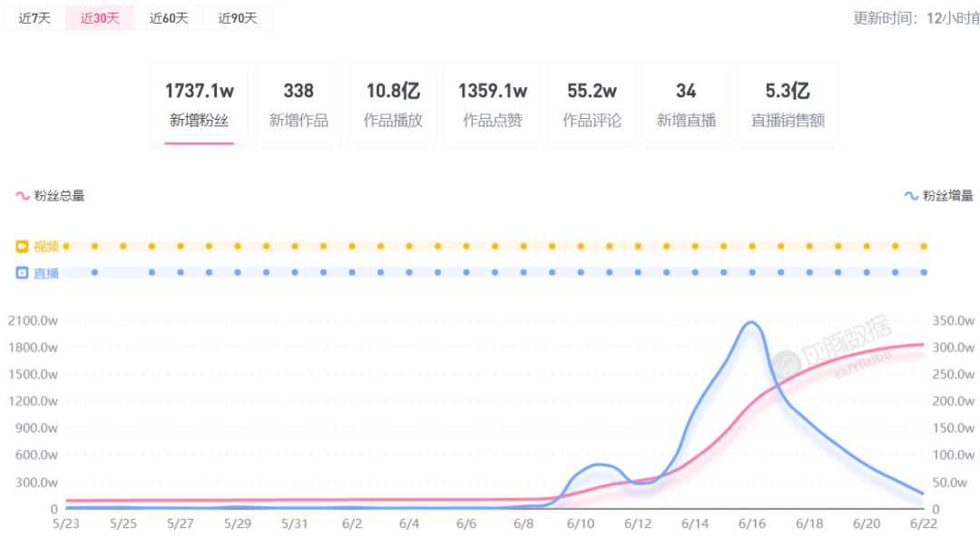
Task: View the 作品评论 55.2w metric
Action: [592, 104]
